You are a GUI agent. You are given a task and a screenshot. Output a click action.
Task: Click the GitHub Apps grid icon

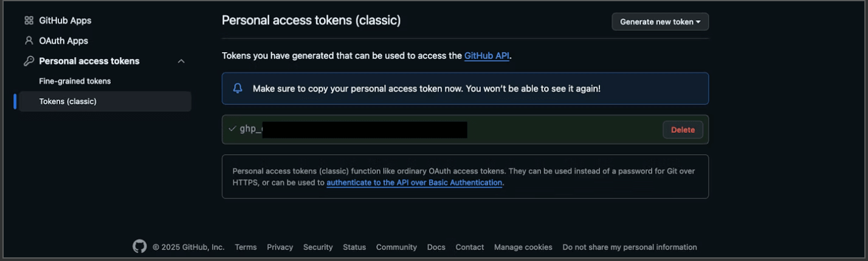click(29, 21)
